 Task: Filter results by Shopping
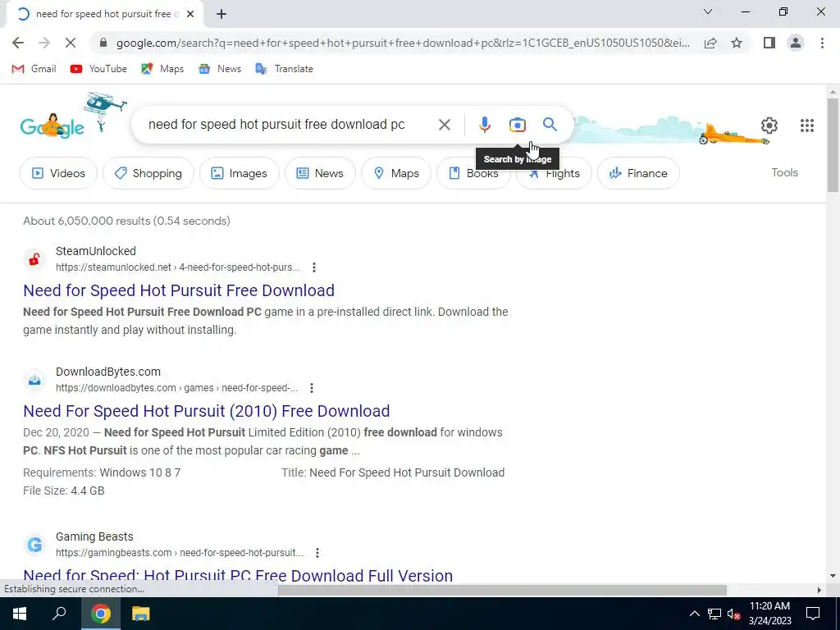coord(148,173)
